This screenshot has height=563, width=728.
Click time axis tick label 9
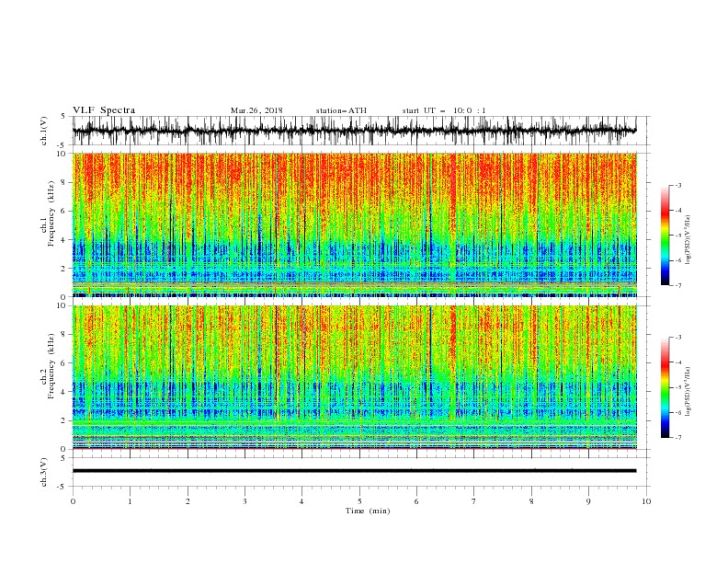pos(588,501)
